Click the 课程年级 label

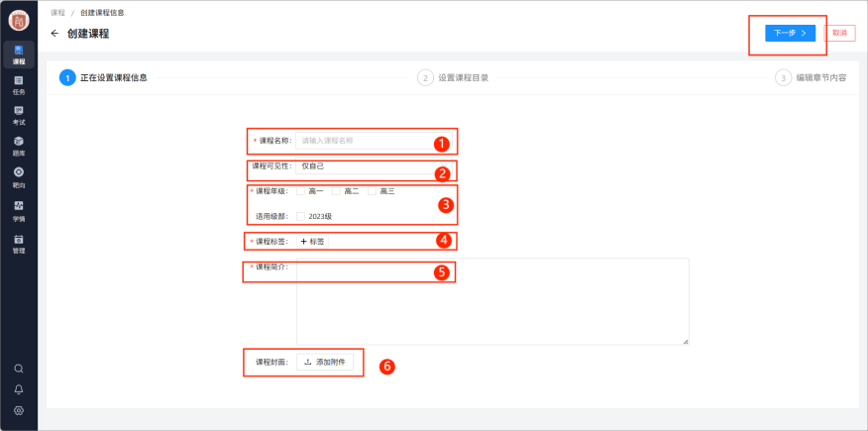(271, 191)
